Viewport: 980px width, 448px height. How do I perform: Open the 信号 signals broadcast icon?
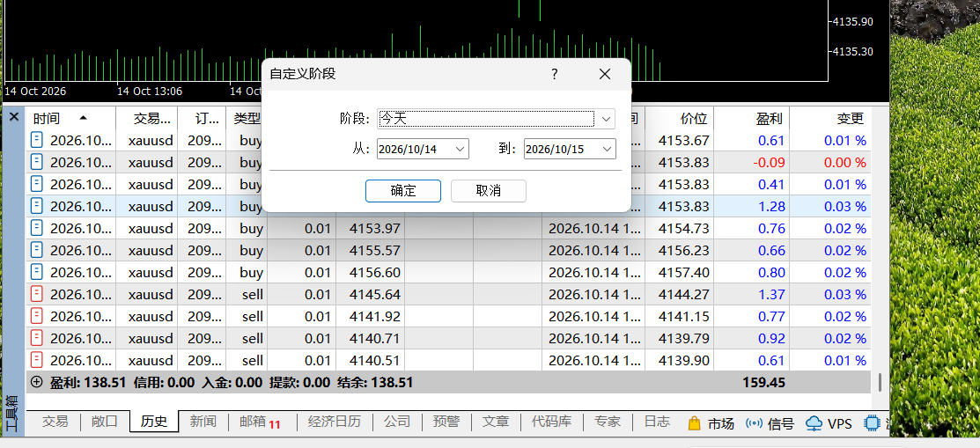755,423
